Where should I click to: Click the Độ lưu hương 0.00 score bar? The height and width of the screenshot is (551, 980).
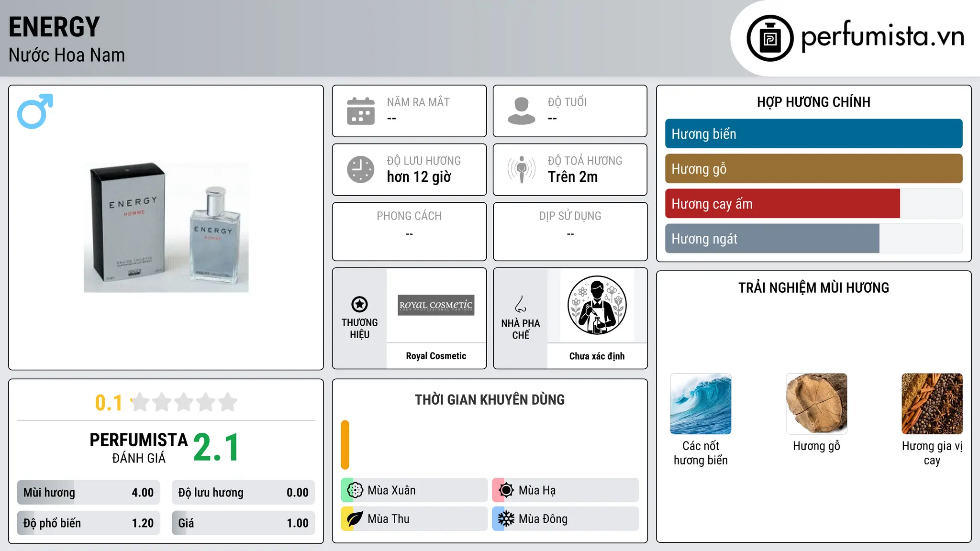tap(244, 493)
